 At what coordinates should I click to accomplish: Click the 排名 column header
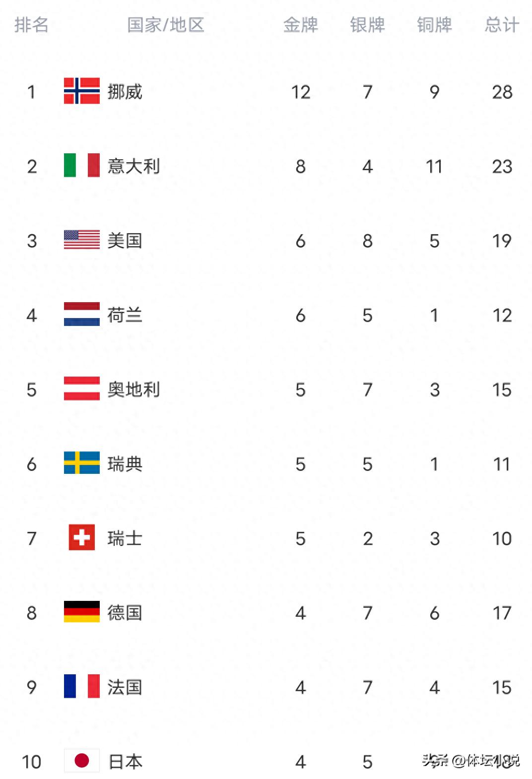[31, 25]
